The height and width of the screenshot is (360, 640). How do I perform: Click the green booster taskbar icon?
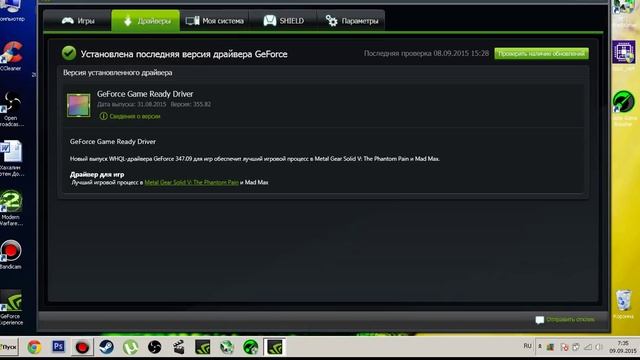(250, 347)
